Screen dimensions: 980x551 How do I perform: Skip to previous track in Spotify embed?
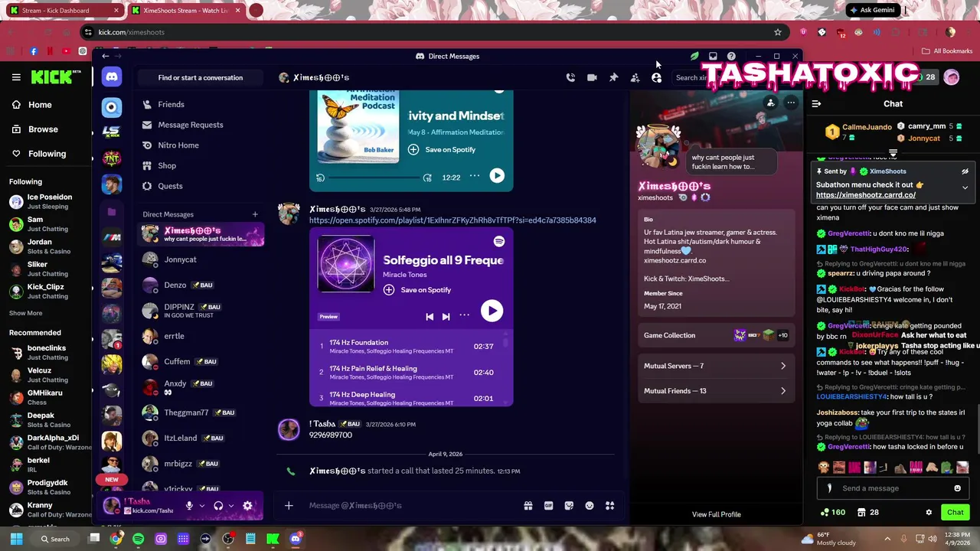click(x=430, y=316)
